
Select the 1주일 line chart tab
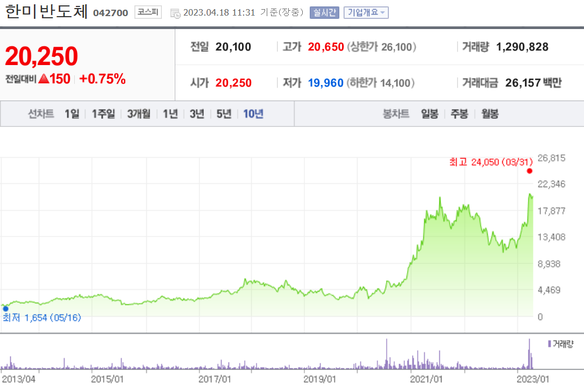[x=104, y=113]
